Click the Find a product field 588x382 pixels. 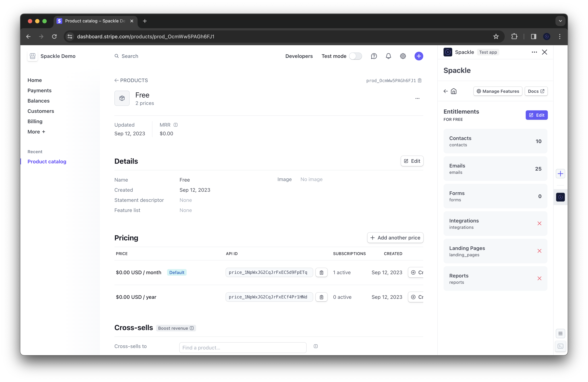pyautogui.click(x=242, y=347)
